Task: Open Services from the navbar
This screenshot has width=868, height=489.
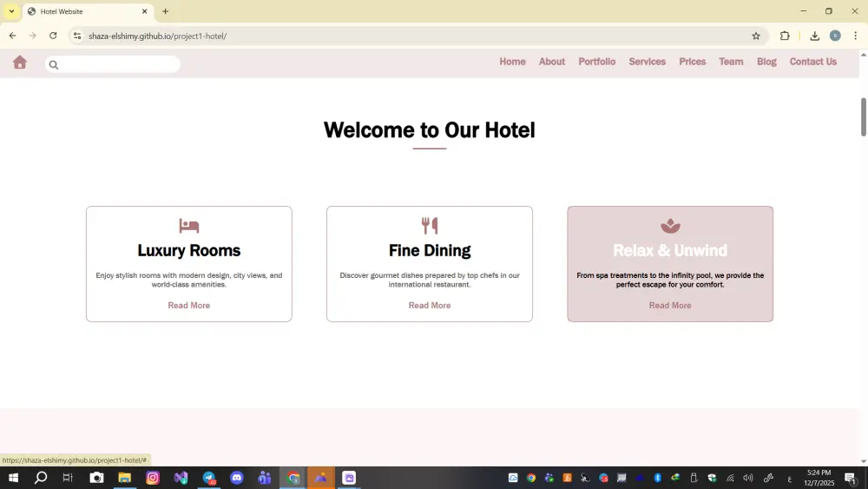Action: 647,62
